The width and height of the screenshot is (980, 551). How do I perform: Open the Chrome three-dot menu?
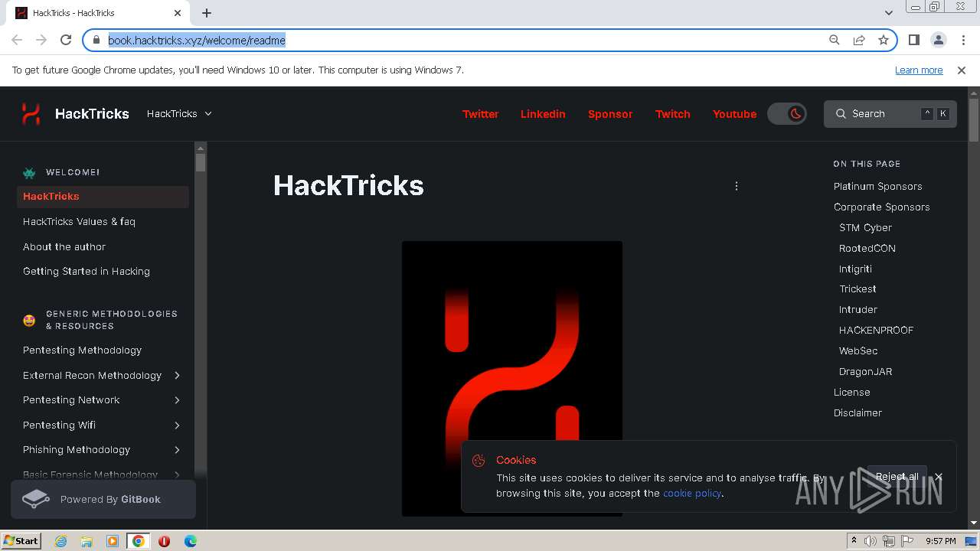tap(962, 40)
